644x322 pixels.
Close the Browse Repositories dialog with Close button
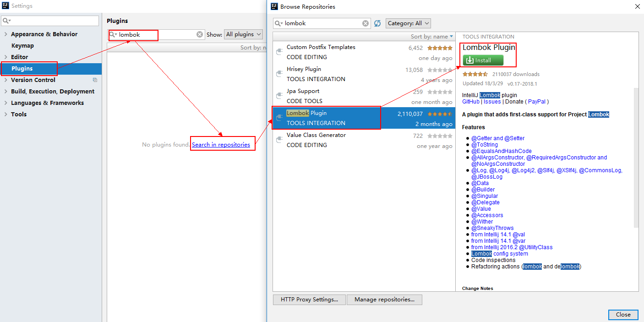(x=623, y=315)
